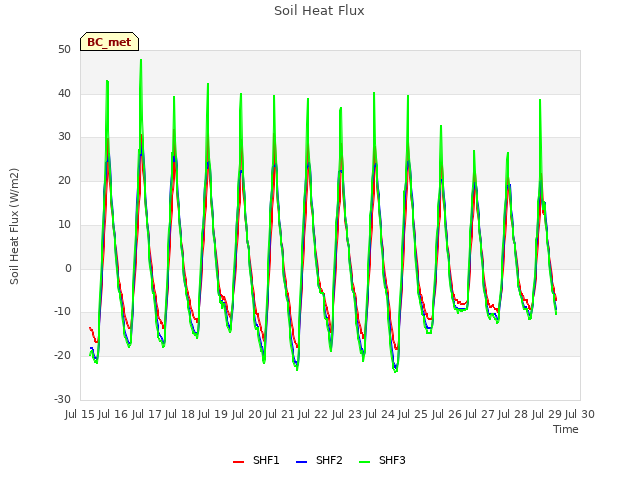Viewport: 640px width, 480px height.
Task: Click the Jul 20 x-axis tick label
Action: click(x=247, y=414)
